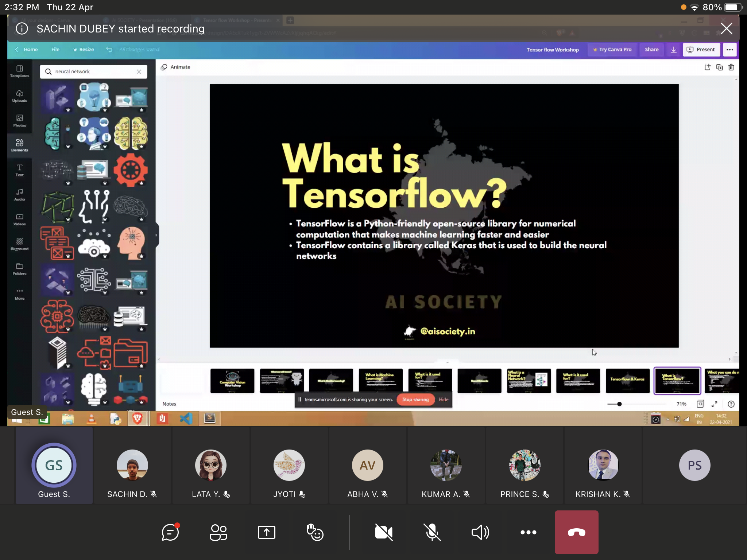
Task: Click the red hang up button
Action: (x=577, y=532)
